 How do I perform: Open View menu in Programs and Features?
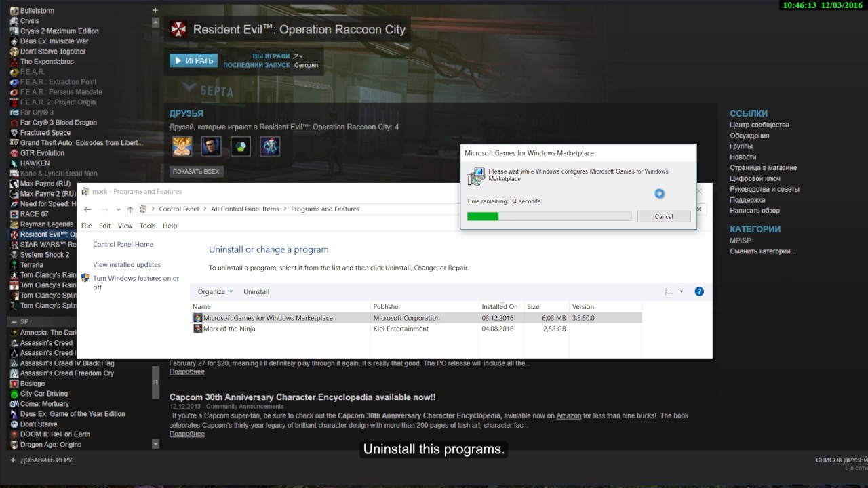click(125, 226)
